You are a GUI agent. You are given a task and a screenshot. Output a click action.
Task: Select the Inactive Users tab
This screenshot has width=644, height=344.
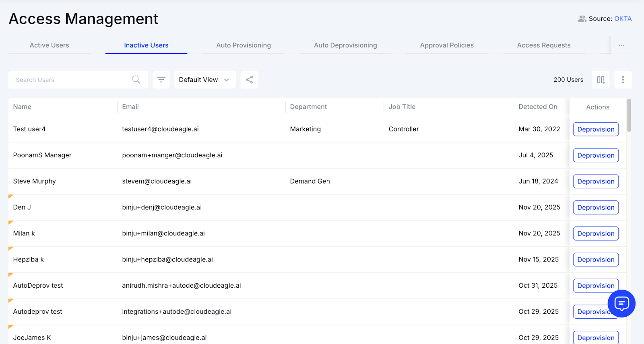[146, 45]
